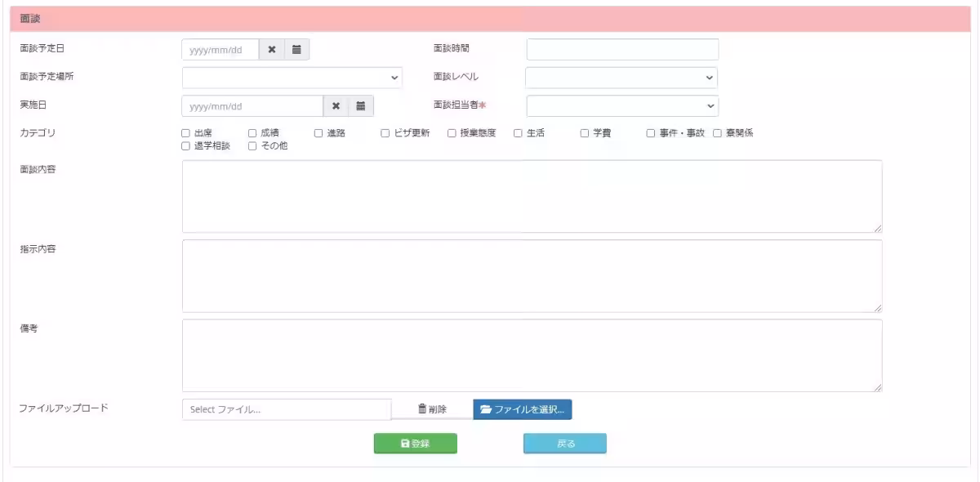Screen dimensions: 980x482
Task: Clear the 面談予定日 date with X icon
Action: (272, 50)
